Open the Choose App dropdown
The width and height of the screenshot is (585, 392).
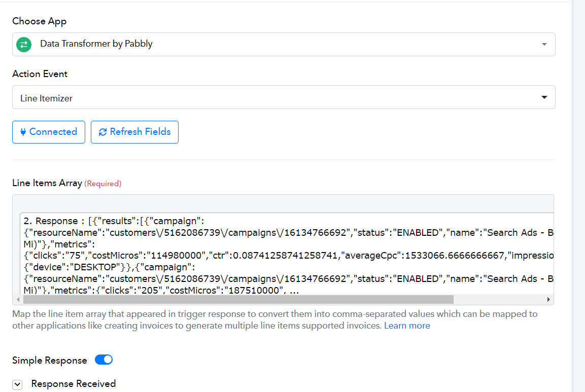point(284,45)
